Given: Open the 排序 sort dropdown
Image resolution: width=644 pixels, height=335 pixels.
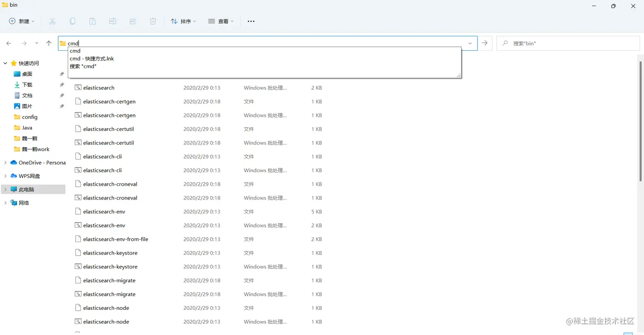Looking at the screenshot, I should coord(183,21).
